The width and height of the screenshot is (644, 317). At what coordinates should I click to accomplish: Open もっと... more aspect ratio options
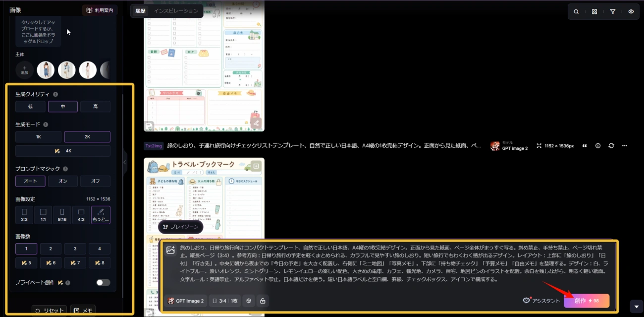coord(101,215)
